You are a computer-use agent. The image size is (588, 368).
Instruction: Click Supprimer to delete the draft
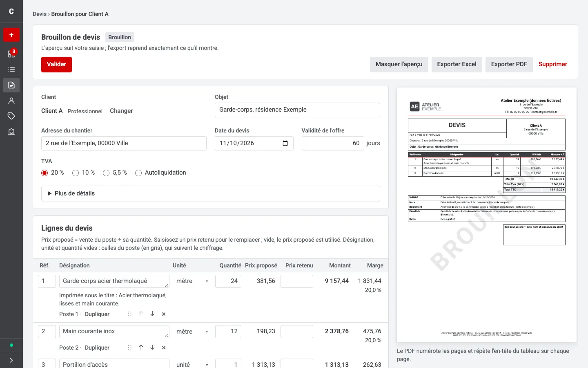pyautogui.click(x=552, y=65)
